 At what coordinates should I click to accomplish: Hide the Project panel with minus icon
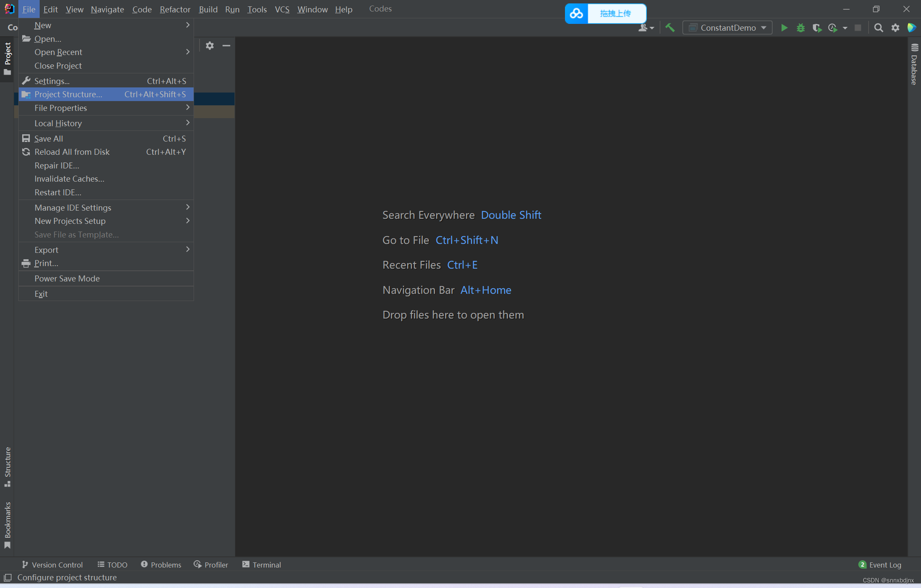[226, 46]
